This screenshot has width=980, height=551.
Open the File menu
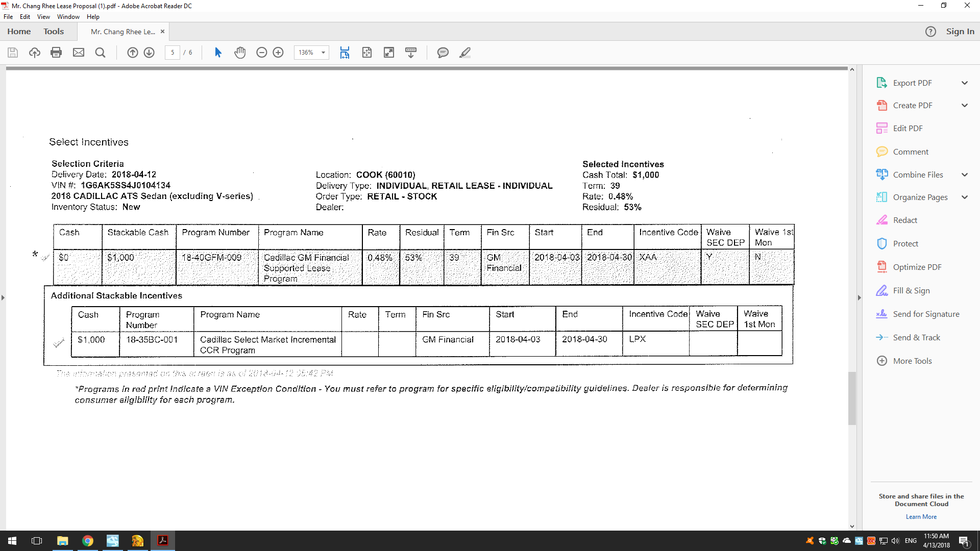(8, 17)
